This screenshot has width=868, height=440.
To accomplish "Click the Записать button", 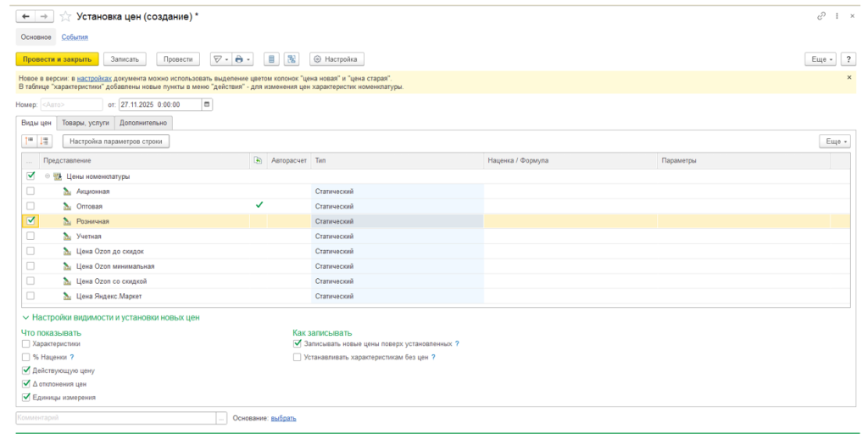I will click(125, 59).
